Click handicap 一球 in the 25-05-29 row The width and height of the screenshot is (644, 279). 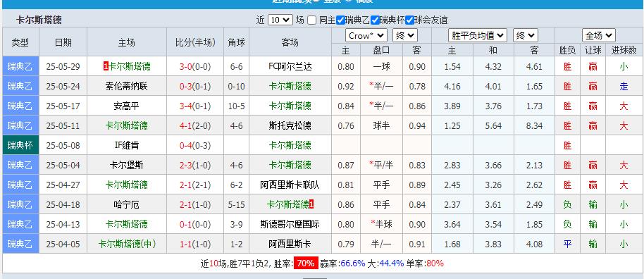tap(381, 66)
